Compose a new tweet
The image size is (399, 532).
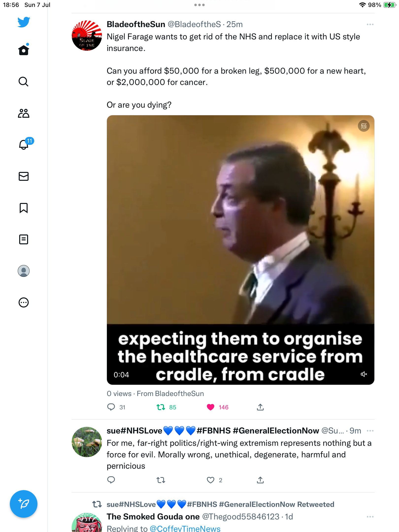[x=24, y=504]
